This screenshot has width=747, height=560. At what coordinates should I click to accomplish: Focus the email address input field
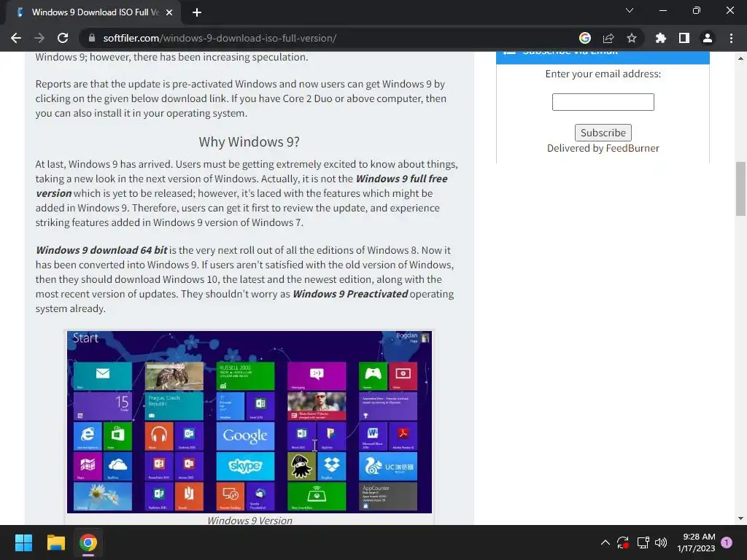603,102
